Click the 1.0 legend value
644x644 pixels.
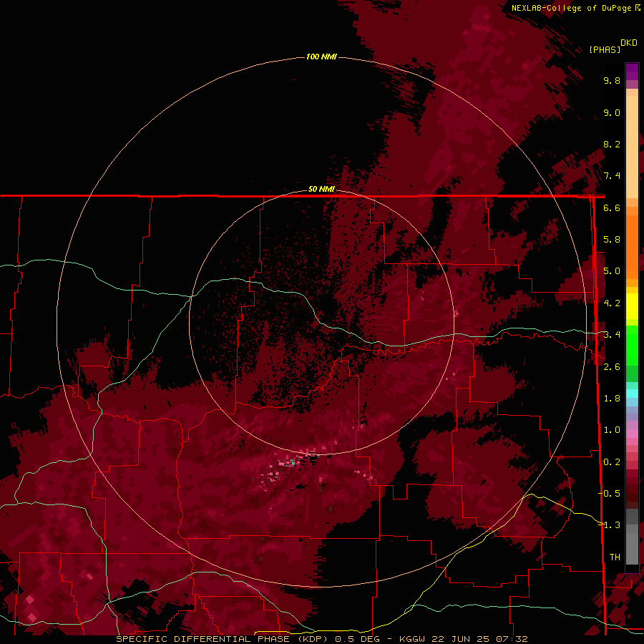coord(612,430)
